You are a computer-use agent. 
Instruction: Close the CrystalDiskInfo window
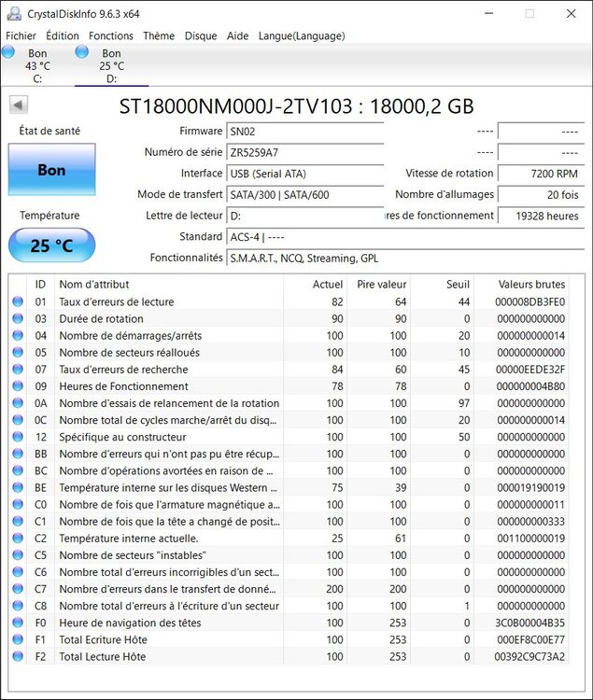[x=572, y=13]
